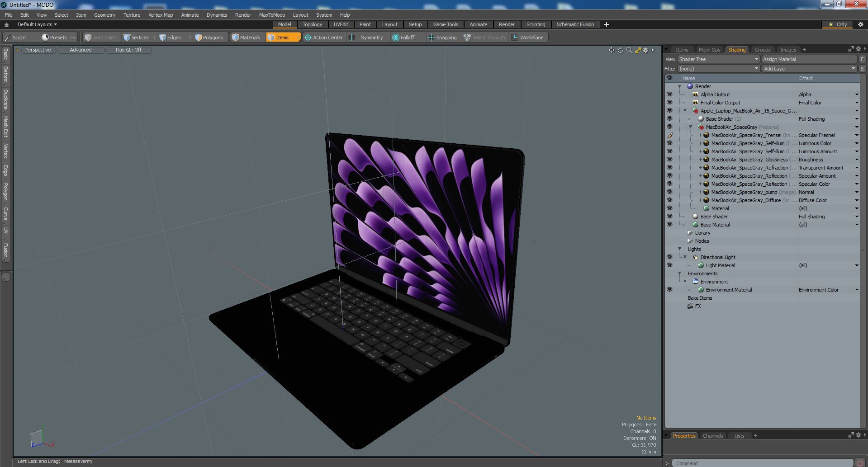
Task: Open the WorkPlane options
Action: [528, 38]
